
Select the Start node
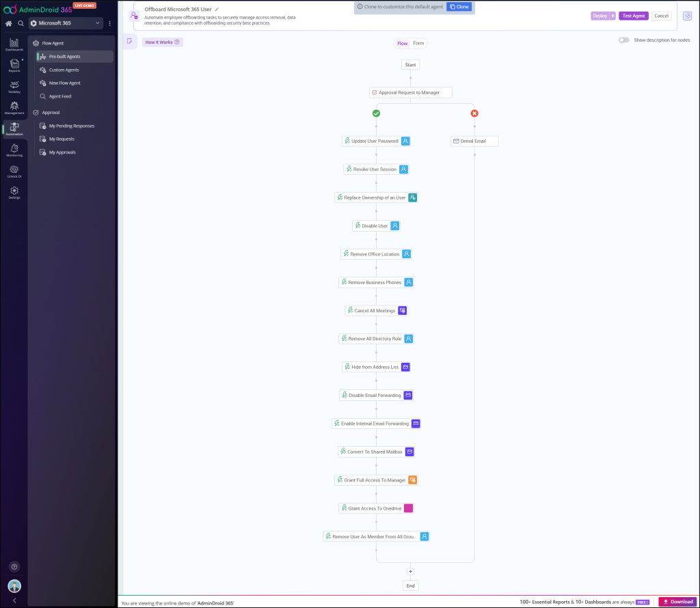click(x=410, y=65)
